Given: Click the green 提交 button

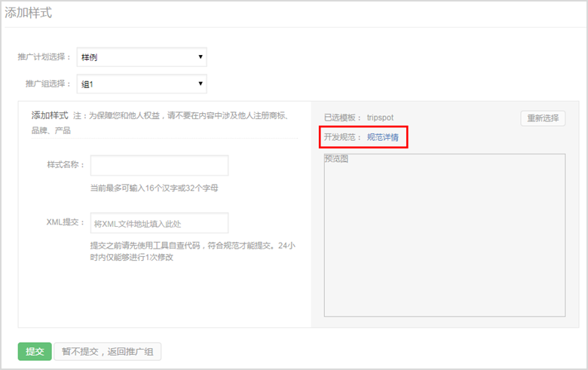Looking at the screenshot, I should [x=35, y=351].
